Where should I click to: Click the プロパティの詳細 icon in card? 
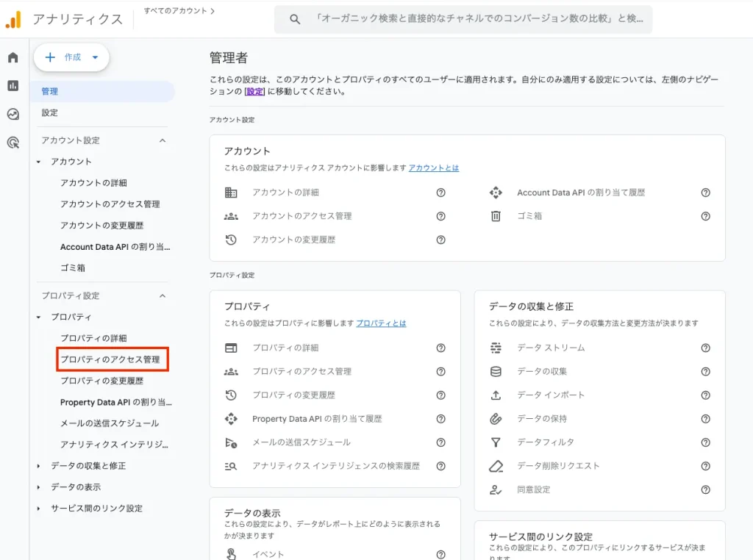click(x=231, y=348)
